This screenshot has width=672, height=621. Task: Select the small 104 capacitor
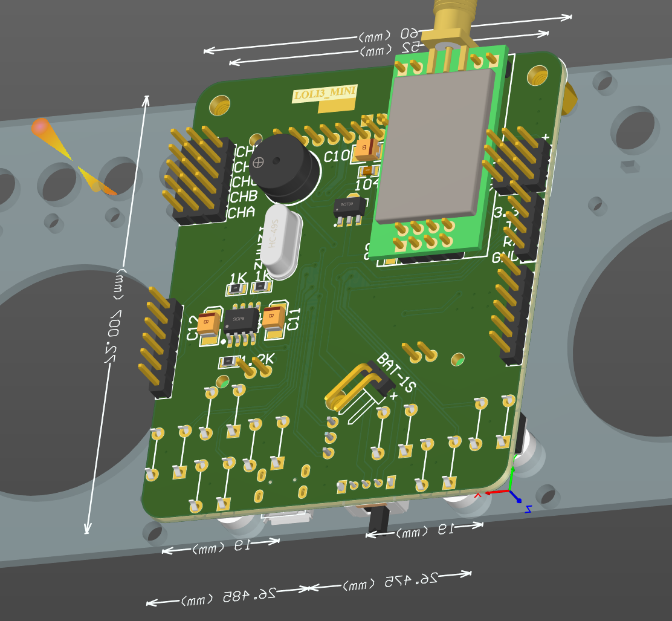[369, 171]
